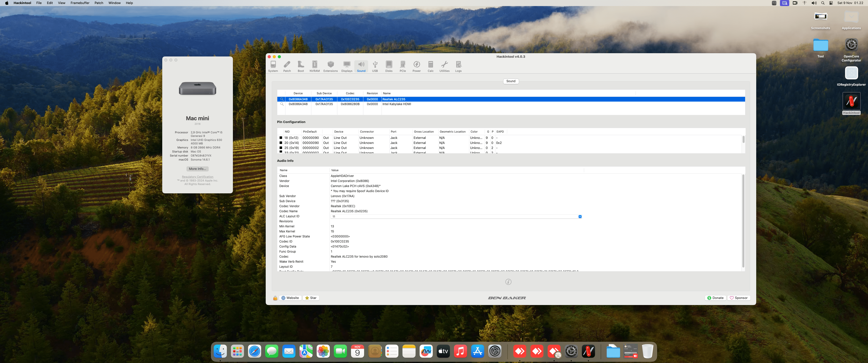Open the View menu
This screenshot has width=868, height=363.
62,3
